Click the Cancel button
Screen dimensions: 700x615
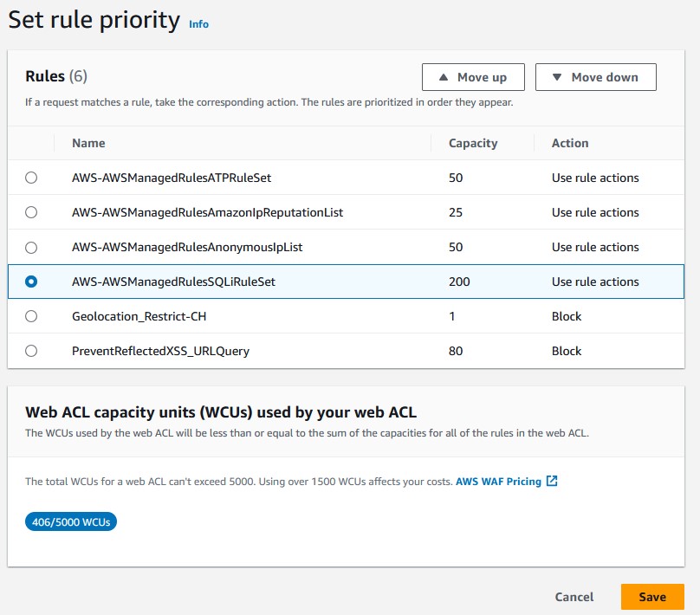point(574,597)
